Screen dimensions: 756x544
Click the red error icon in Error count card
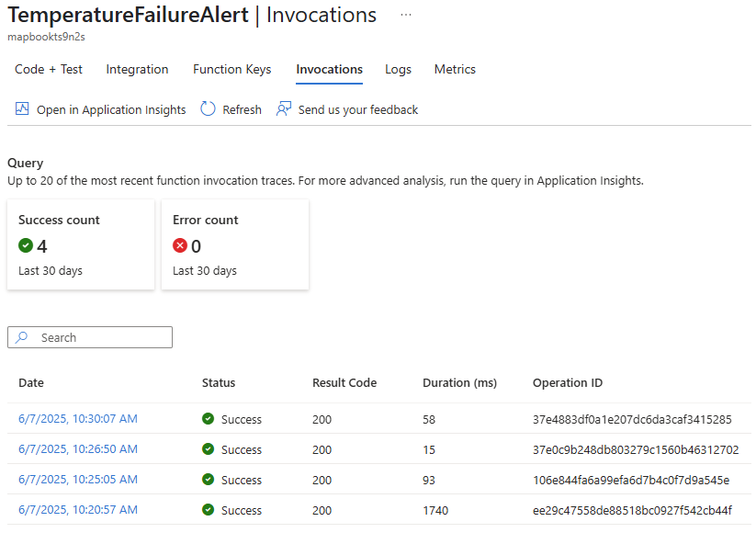point(180,245)
